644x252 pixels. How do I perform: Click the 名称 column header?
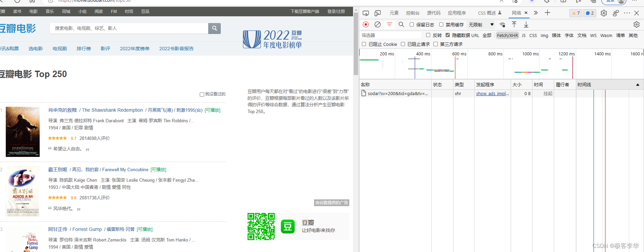point(395,85)
